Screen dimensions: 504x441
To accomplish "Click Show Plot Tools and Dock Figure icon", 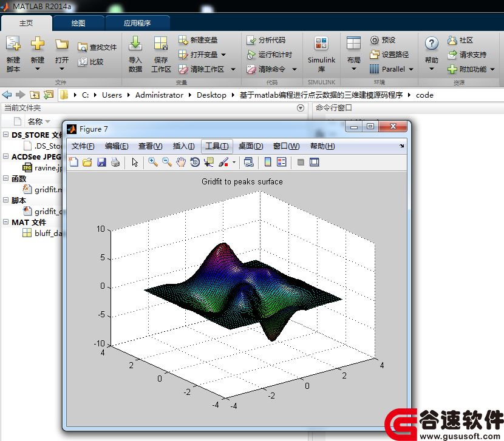I will pyautogui.click(x=315, y=162).
